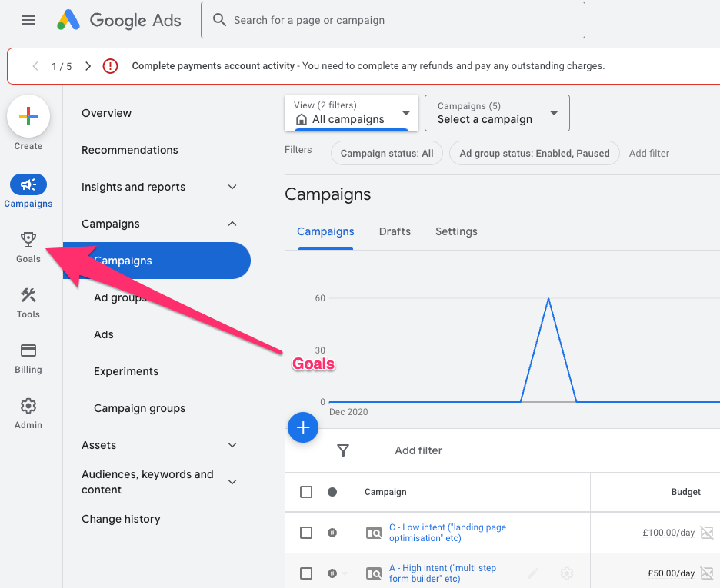Check the A - High intent campaign checkbox
This screenshot has width=720, height=588.
[306, 573]
